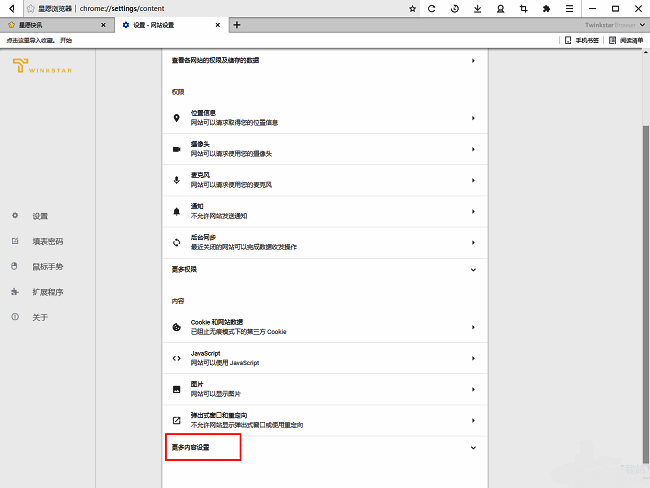The width and height of the screenshot is (650, 488).
Task: Click the screenshot crop tool icon
Action: 523,8
